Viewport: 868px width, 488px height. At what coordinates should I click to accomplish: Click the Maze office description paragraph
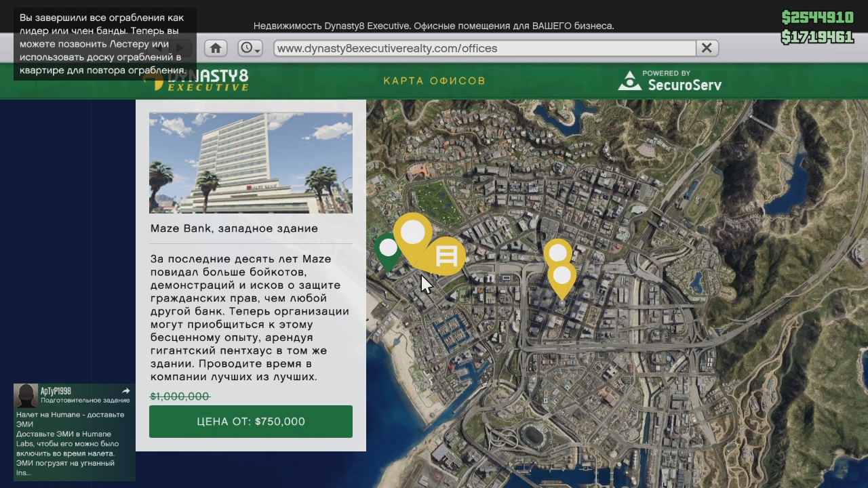[x=250, y=318]
